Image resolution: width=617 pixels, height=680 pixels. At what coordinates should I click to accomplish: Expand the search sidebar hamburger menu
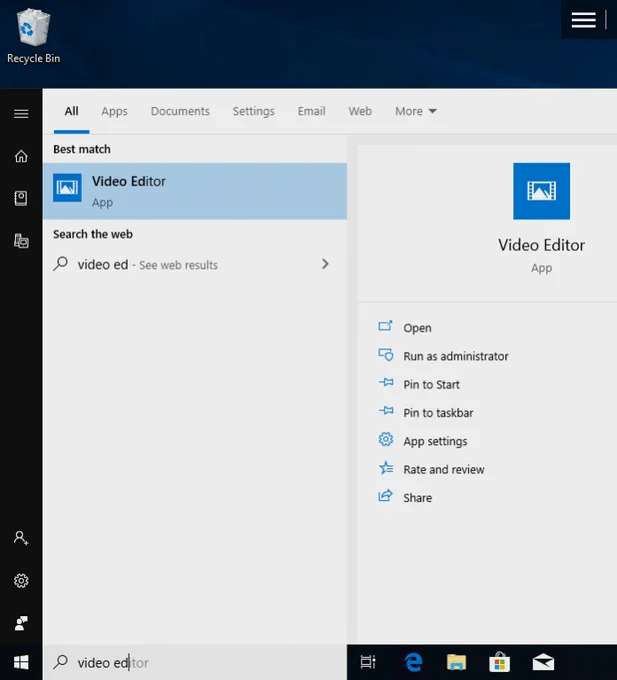(21, 114)
